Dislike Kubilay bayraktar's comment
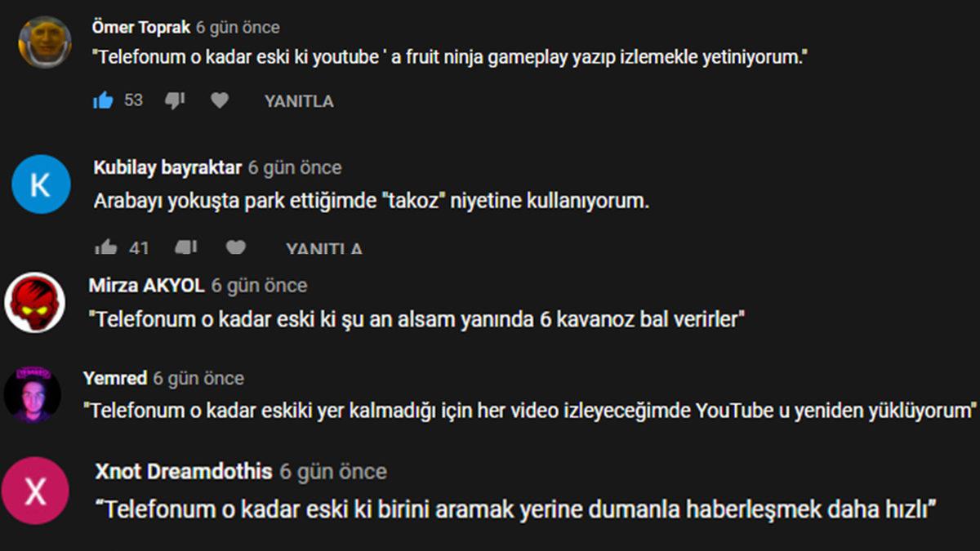 pyautogui.click(x=186, y=247)
